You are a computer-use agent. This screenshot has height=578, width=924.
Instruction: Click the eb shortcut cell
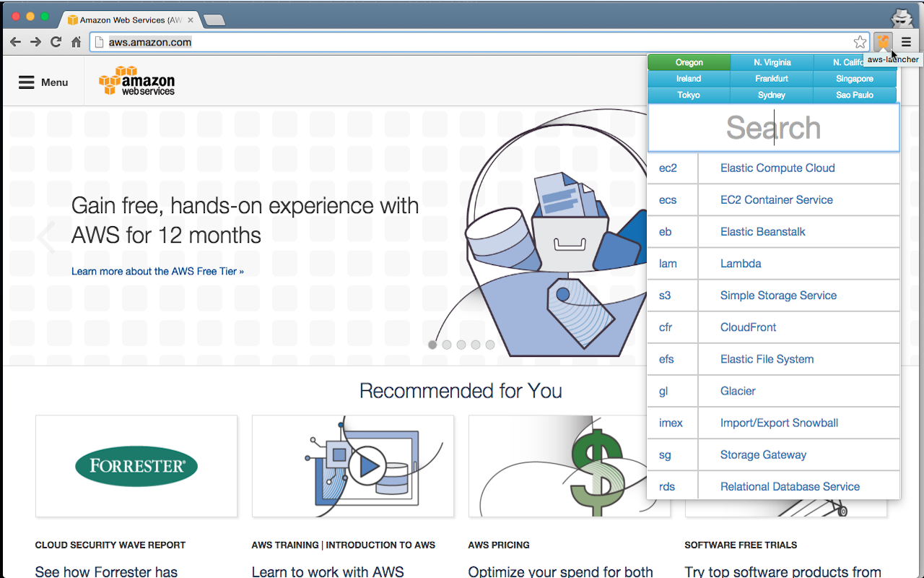pyautogui.click(x=673, y=232)
